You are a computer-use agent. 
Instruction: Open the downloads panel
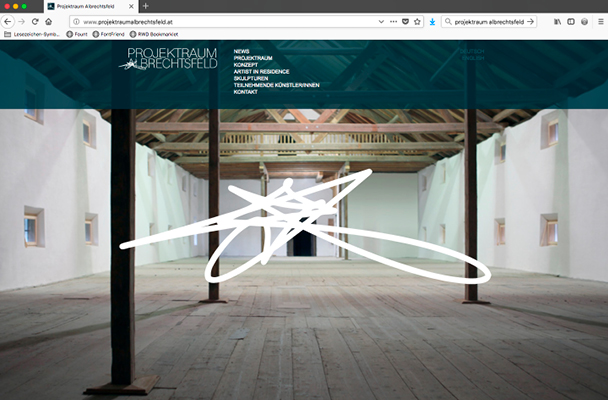(x=432, y=21)
